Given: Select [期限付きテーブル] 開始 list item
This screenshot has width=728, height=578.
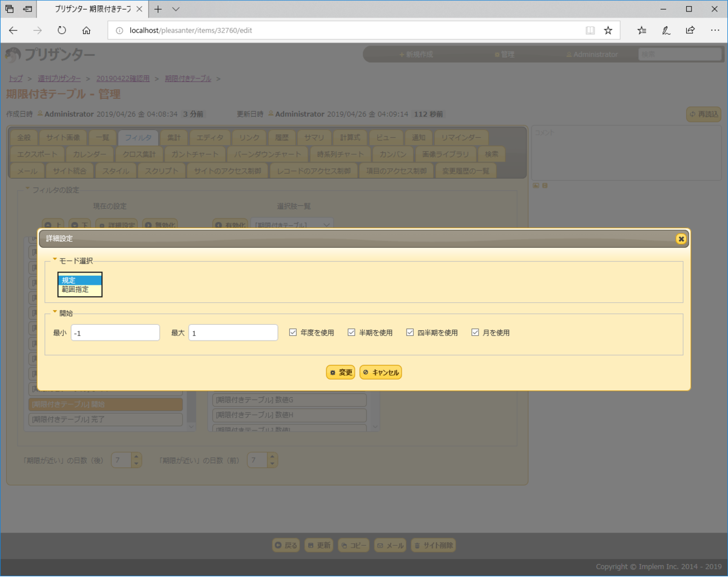Looking at the screenshot, I should click(106, 404).
